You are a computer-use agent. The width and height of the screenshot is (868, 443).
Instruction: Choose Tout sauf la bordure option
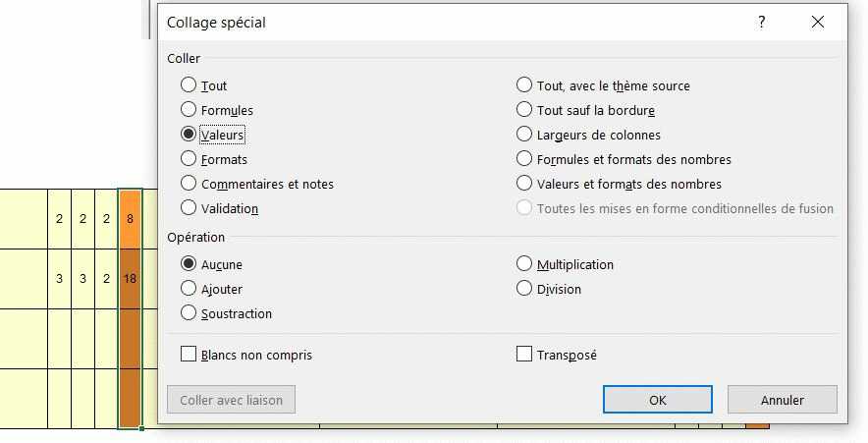coord(524,110)
